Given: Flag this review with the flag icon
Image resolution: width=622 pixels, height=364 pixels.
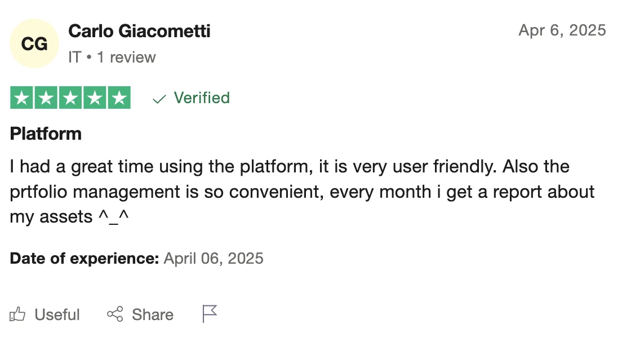Looking at the screenshot, I should tap(210, 314).
